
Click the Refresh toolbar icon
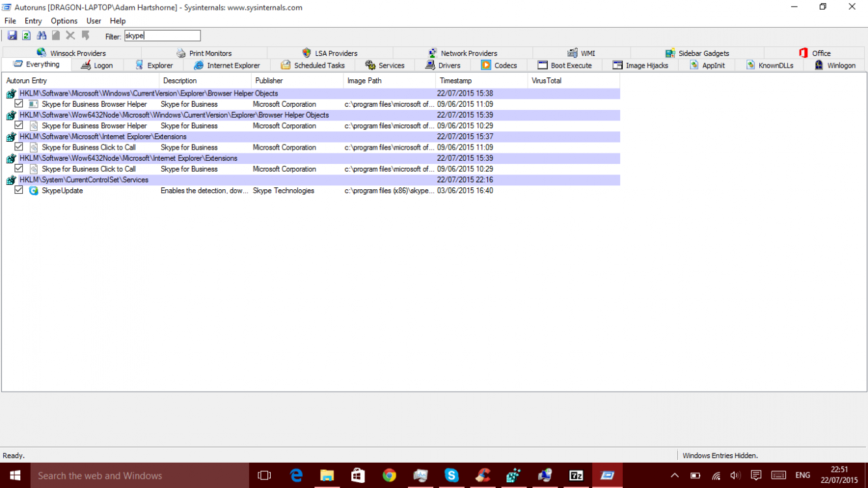(26, 36)
